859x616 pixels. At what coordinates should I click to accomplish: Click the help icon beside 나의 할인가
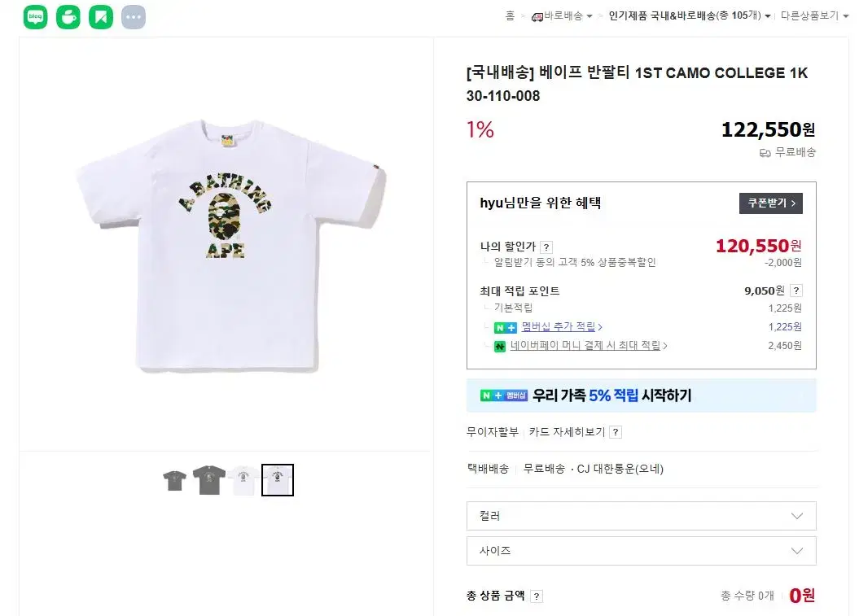click(x=546, y=247)
